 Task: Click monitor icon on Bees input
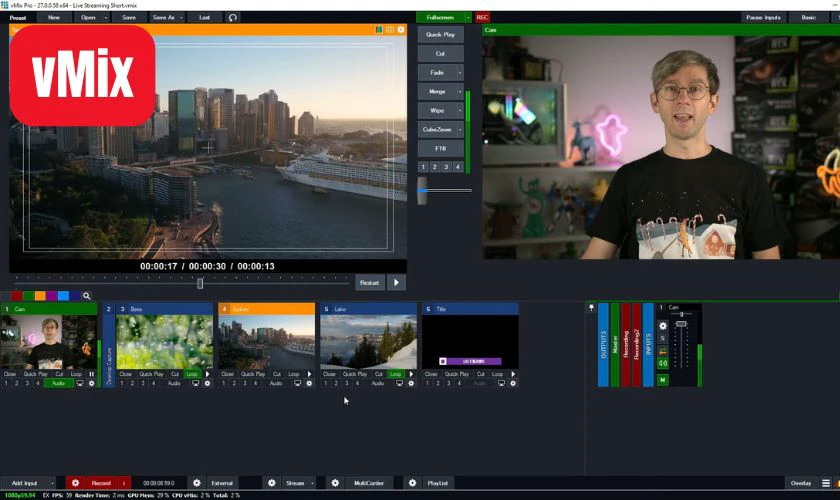[x=196, y=383]
